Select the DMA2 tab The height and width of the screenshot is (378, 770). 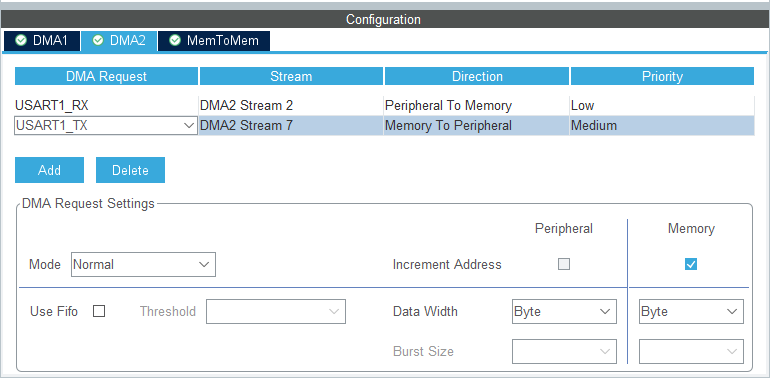(119, 41)
